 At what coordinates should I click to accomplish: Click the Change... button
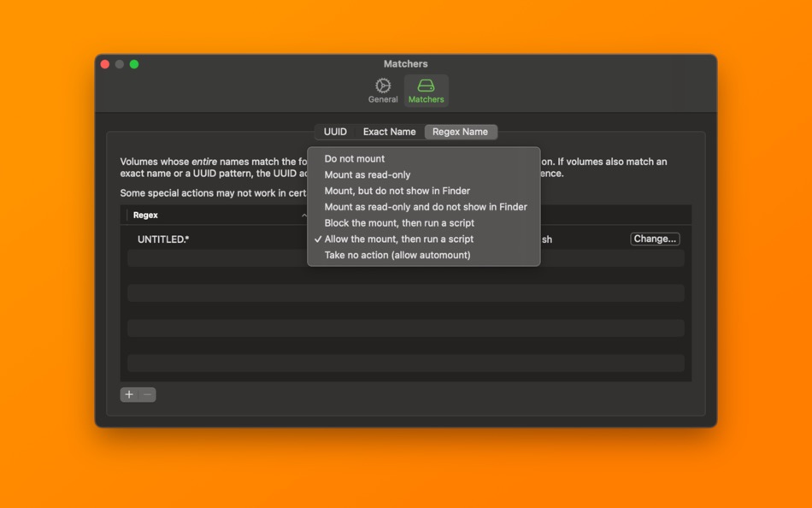pyautogui.click(x=655, y=239)
